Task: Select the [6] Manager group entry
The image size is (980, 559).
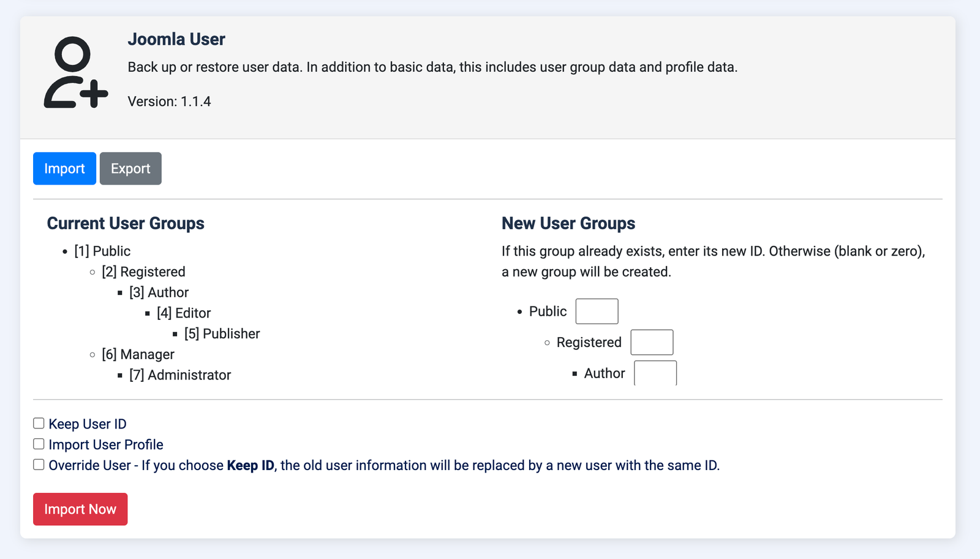Action: pos(138,354)
